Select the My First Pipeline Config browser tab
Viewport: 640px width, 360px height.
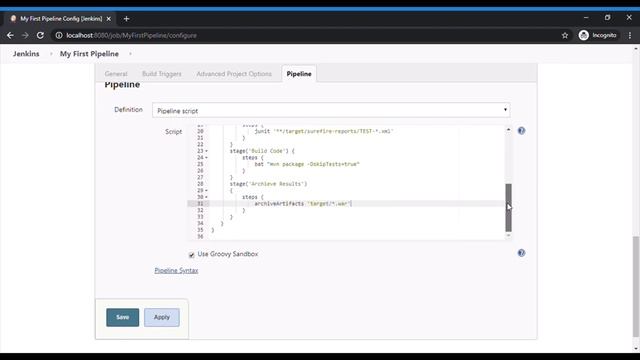tap(61, 19)
